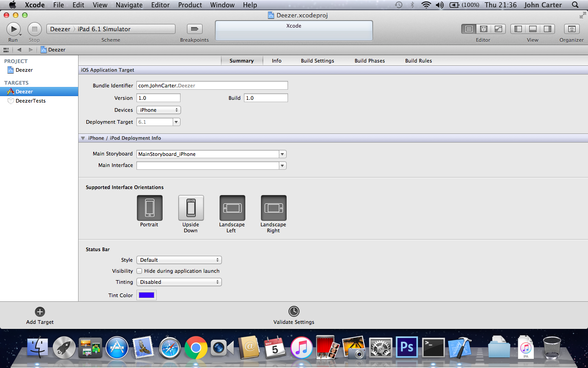
Task: Select the Deezer target
Action: click(x=39, y=92)
